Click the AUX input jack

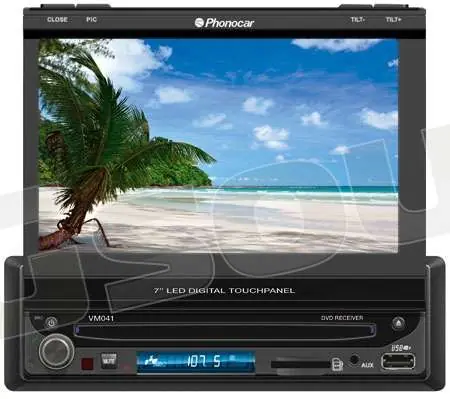pyautogui.click(x=354, y=360)
